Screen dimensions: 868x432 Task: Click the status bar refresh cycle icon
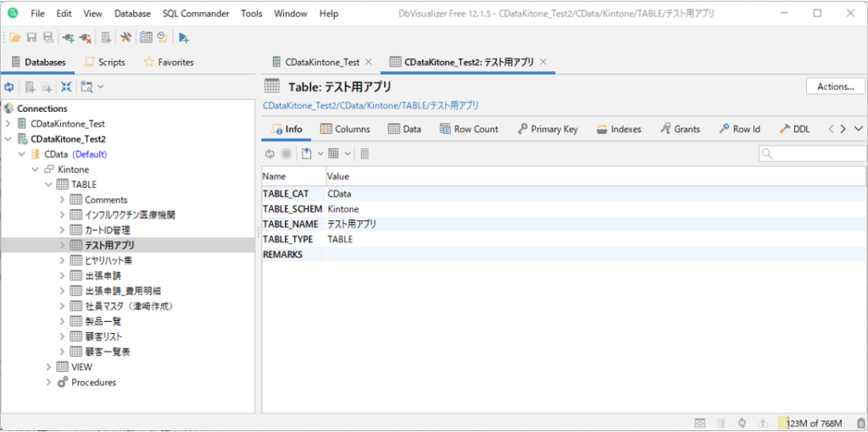pos(743,423)
